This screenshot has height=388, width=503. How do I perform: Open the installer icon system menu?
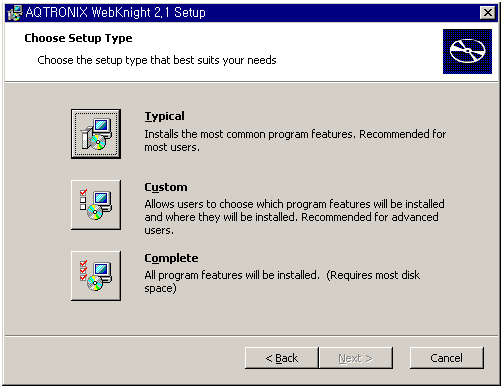pyautogui.click(x=15, y=13)
